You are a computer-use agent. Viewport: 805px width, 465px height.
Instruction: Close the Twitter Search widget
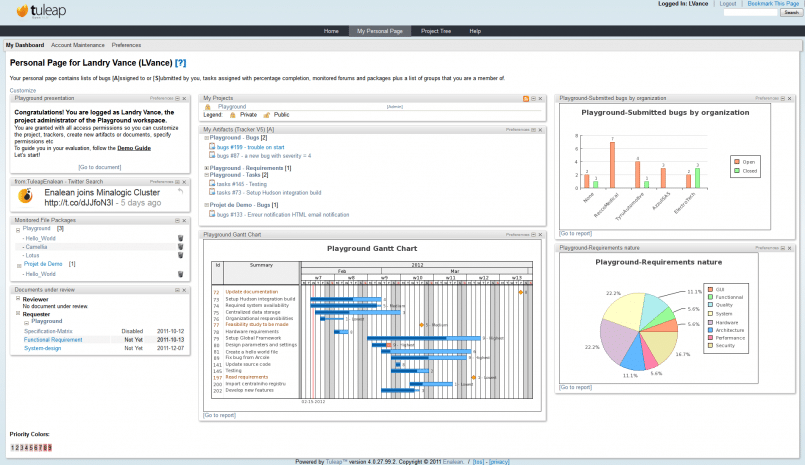pyautogui.click(x=184, y=182)
